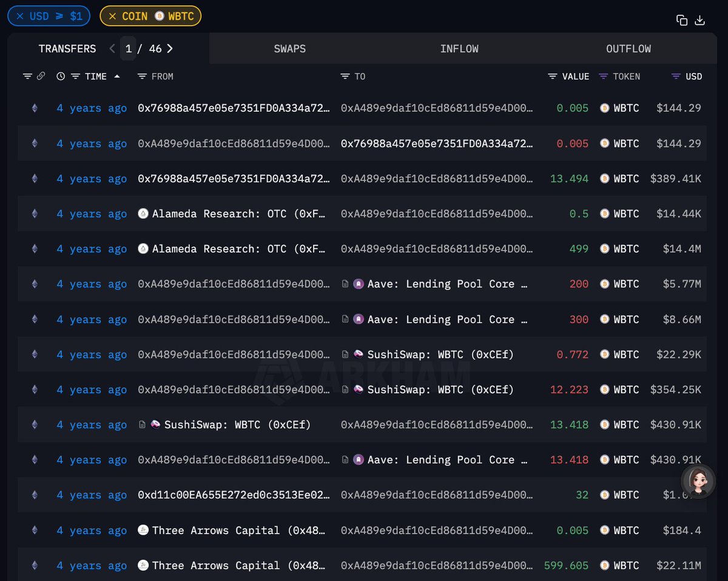Image resolution: width=728 pixels, height=581 pixels.
Task: Remove the COIN WBTC filter chip
Action: tap(112, 16)
